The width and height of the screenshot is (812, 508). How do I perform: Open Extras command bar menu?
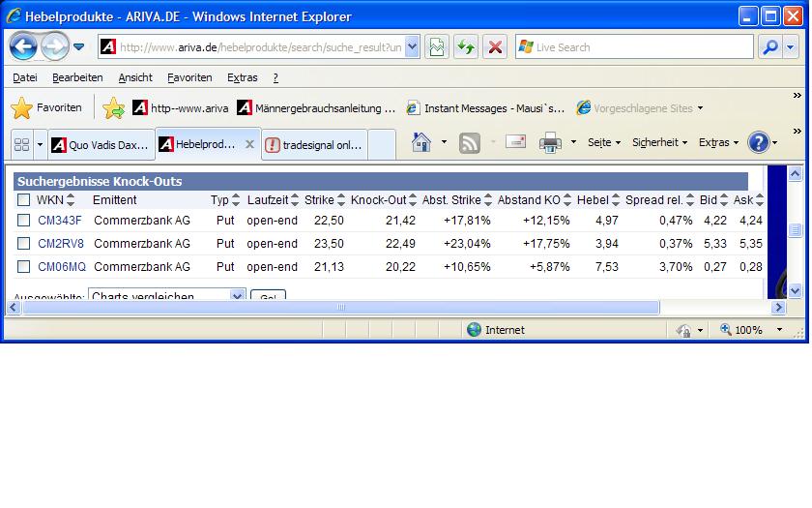[x=718, y=142]
